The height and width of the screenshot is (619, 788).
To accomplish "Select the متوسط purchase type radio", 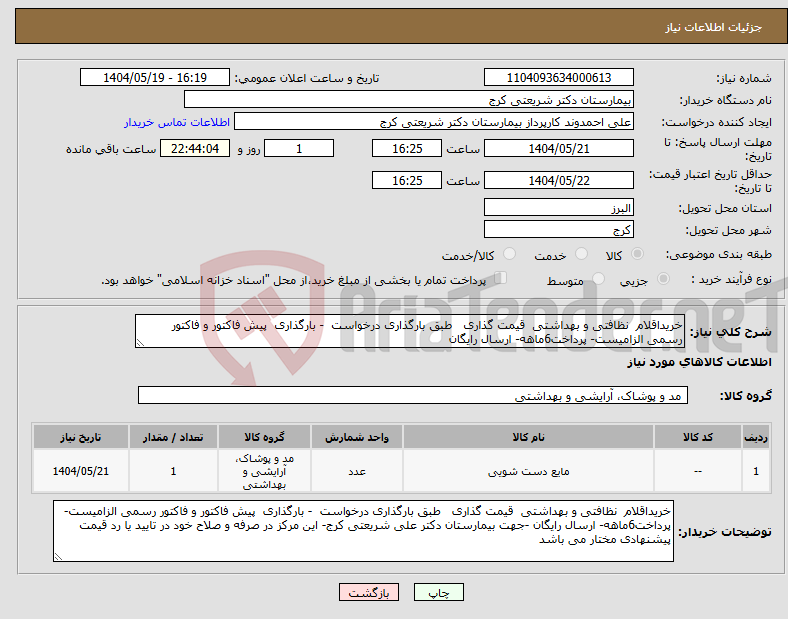I will [598, 279].
